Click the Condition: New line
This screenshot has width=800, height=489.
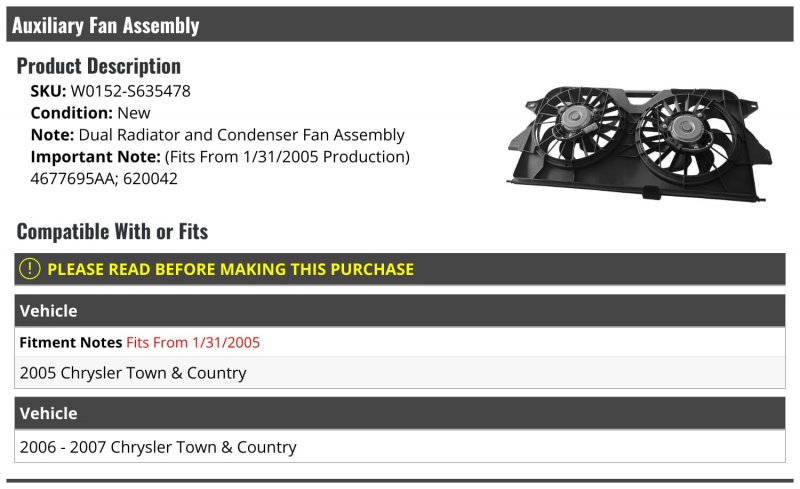90,113
